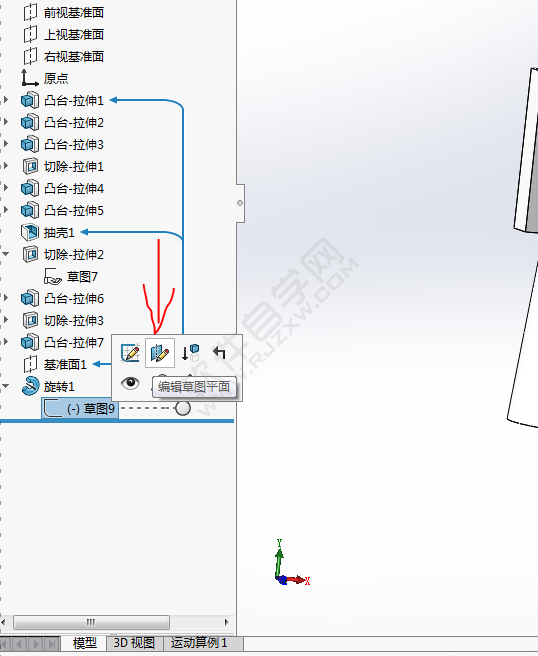The width and height of the screenshot is (538, 656).
Task: Select the 原点 origin item
Action: coord(56,78)
